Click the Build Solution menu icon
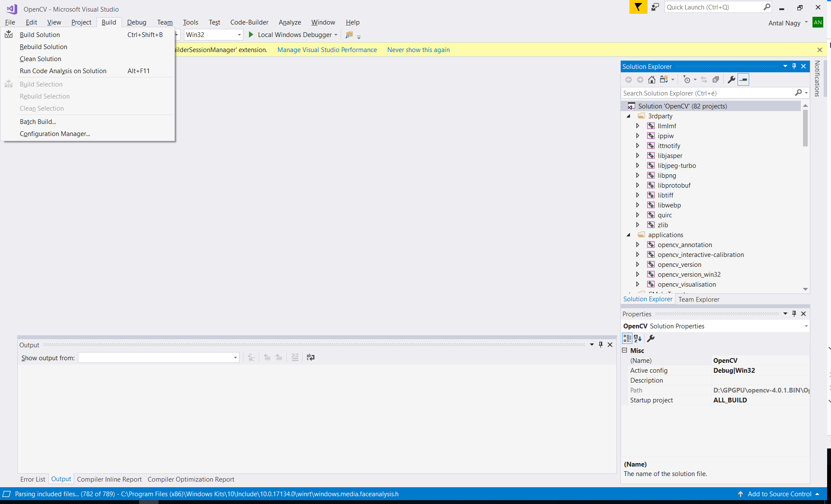The image size is (831, 504). pos(9,34)
